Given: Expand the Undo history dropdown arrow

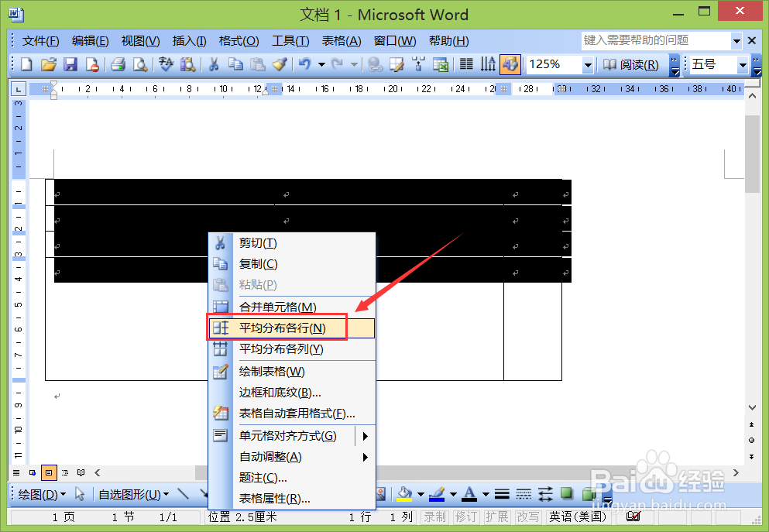Looking at the screenshot, I should pos(321,64).
